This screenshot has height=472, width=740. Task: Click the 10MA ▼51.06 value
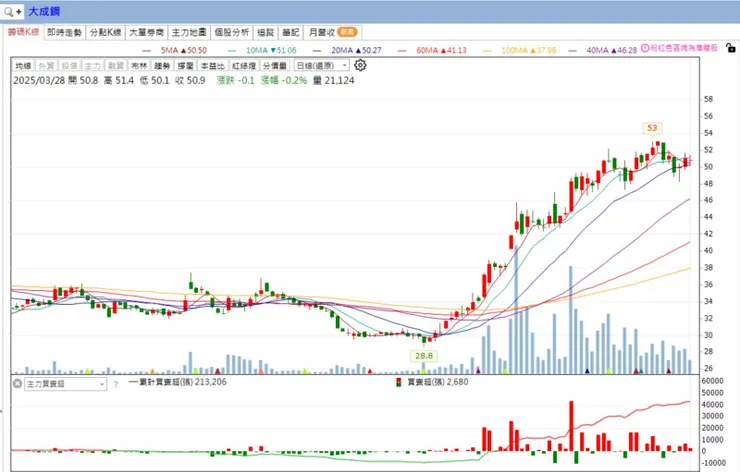coord(271,51)
